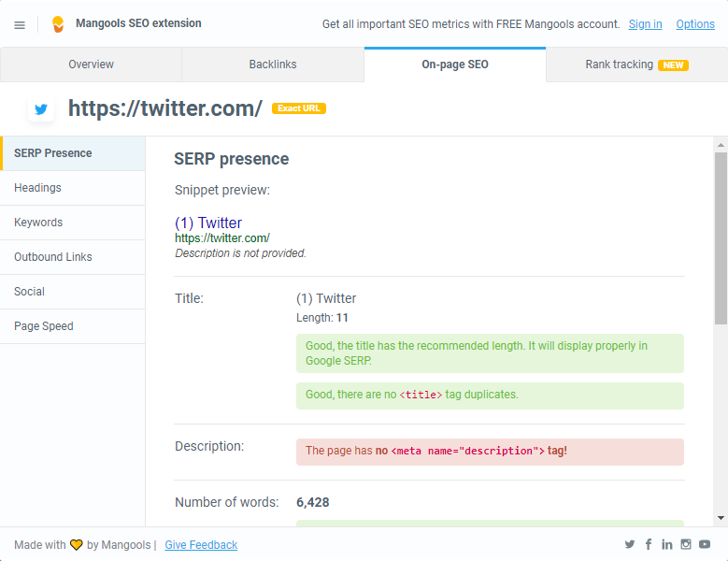Click the 6,428 word count value
The width and height of the screenshot is (728, 561).
click(313, 502)
